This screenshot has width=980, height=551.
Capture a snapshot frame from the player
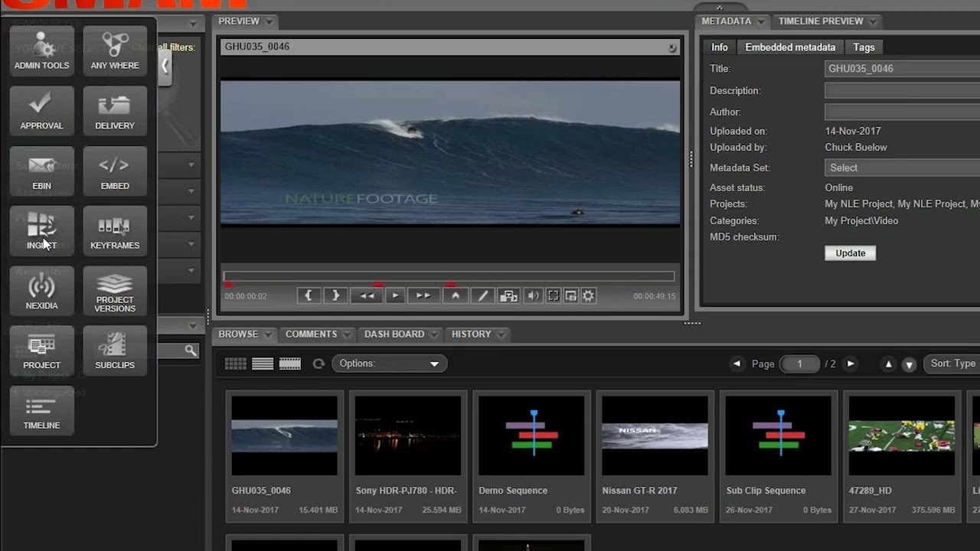point(570,295)
